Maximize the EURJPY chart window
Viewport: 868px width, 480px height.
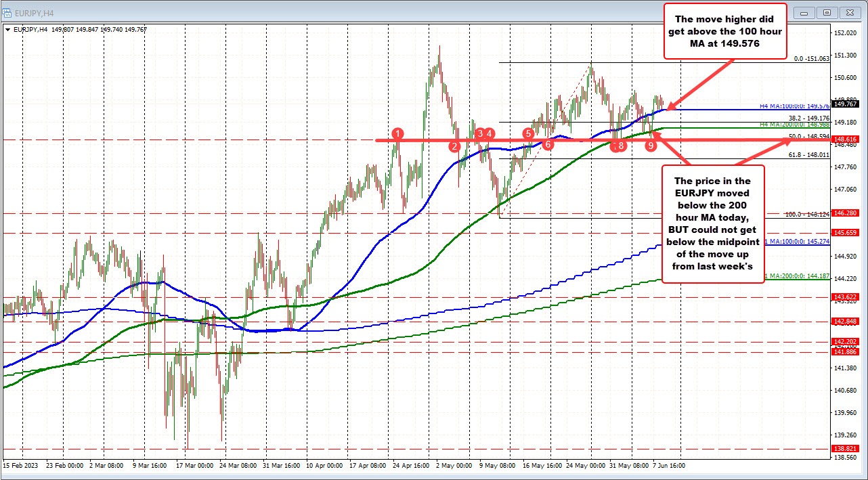[826, 12]
